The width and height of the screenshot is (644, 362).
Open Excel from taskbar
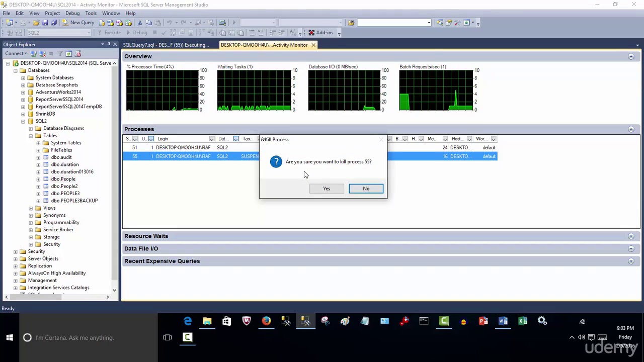pos(523,321)
